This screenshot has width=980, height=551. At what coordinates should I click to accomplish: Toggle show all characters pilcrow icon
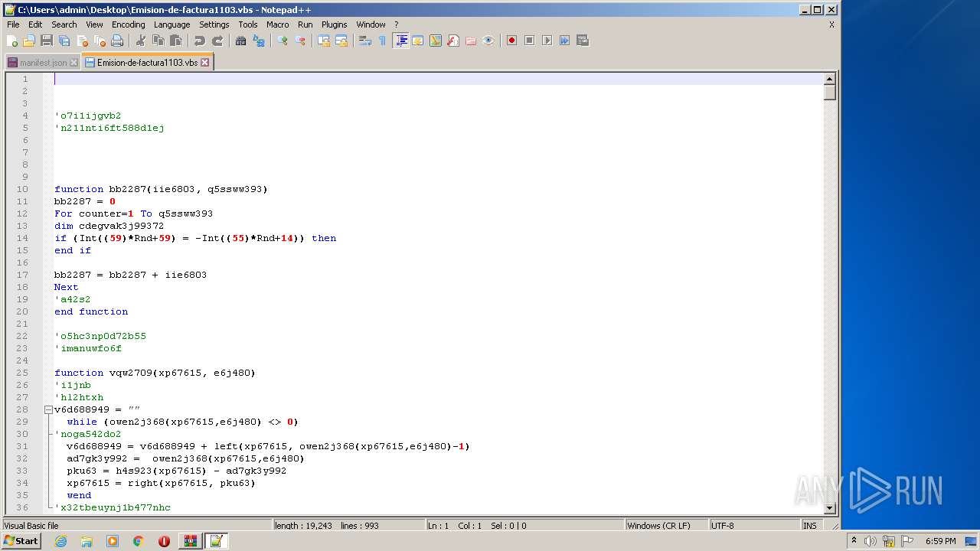tap(383, 41)
